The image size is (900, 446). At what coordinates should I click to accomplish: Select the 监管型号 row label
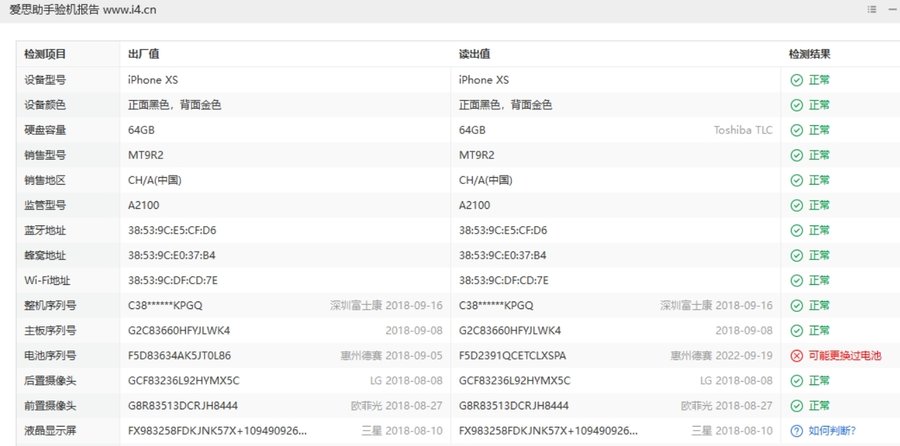45,205
